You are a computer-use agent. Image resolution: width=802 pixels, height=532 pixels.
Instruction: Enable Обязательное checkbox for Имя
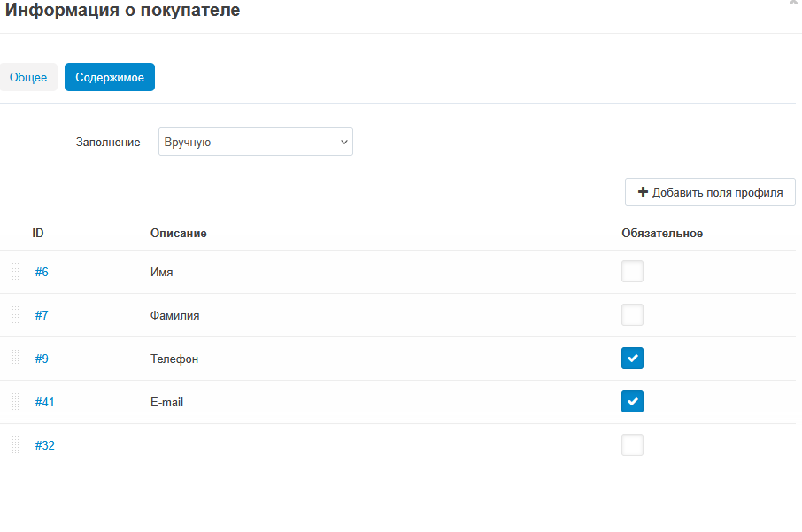(x=632, y=272)
